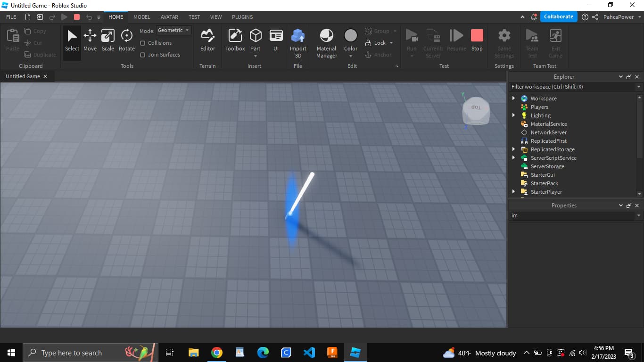Click the help question mark icon
The image size is (644, 362).
585,17
